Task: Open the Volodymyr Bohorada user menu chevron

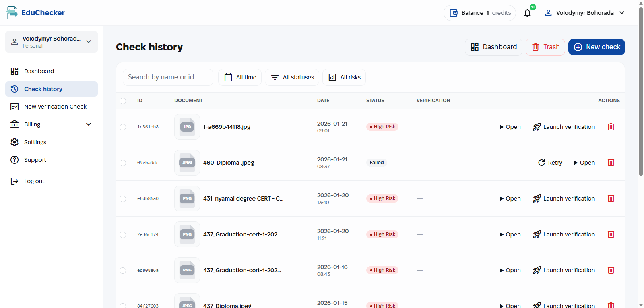Action: coord(622,13)
